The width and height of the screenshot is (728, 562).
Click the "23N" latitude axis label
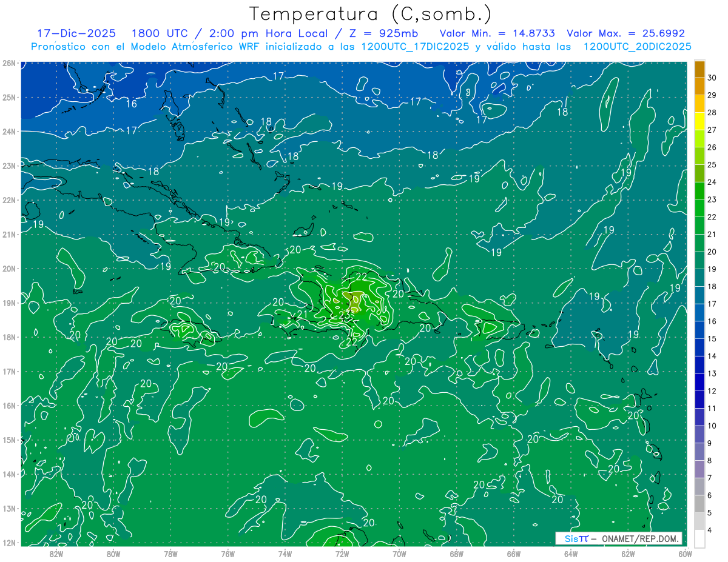point(9,166)
